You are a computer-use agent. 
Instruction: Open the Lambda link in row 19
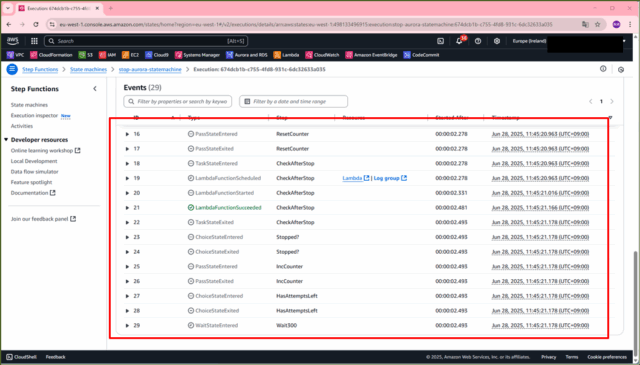tap(356, 178)
